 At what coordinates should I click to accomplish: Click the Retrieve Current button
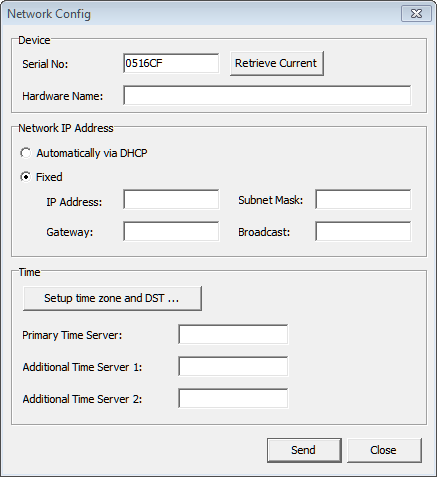[x=277, y=63]
